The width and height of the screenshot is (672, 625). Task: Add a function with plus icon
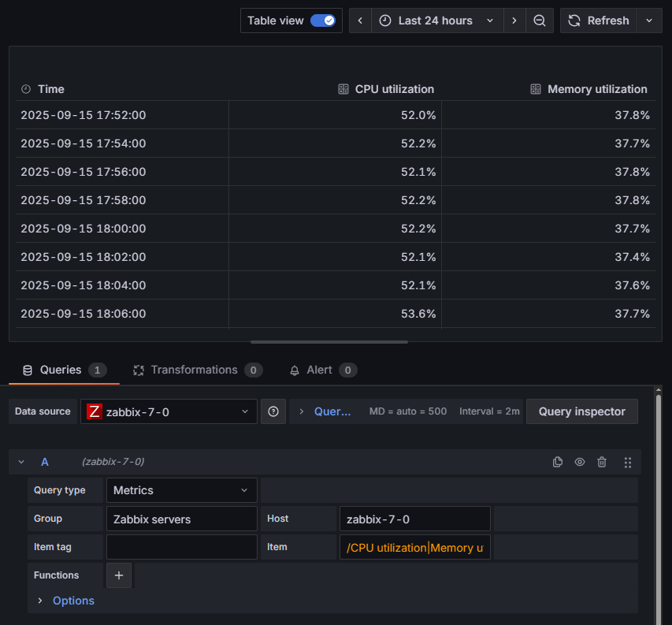[119, 575]
